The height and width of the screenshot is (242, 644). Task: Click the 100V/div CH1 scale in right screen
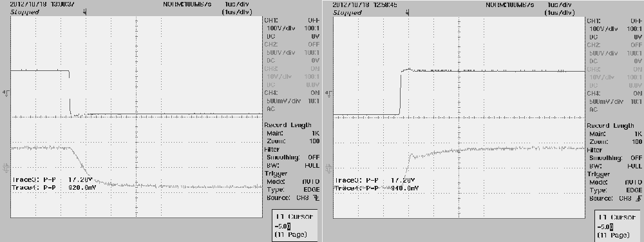[x=604, y=29]
